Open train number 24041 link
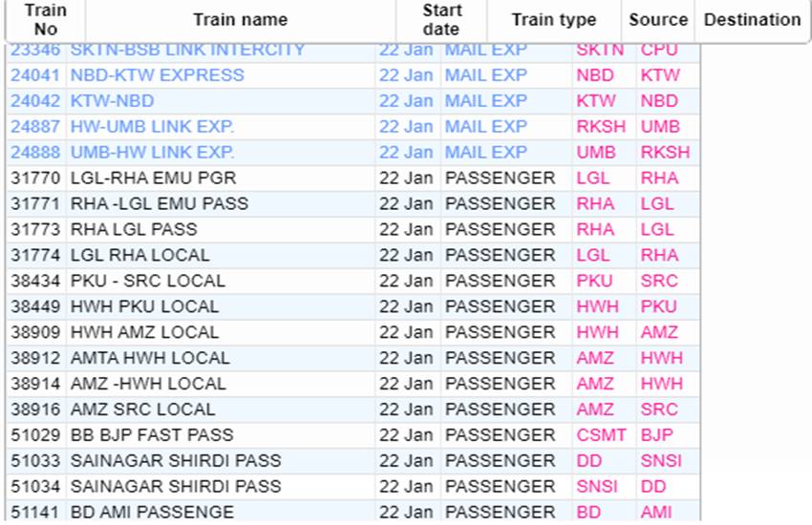The height and width of the screenshot is (525, 812). [x=35, y=75]
